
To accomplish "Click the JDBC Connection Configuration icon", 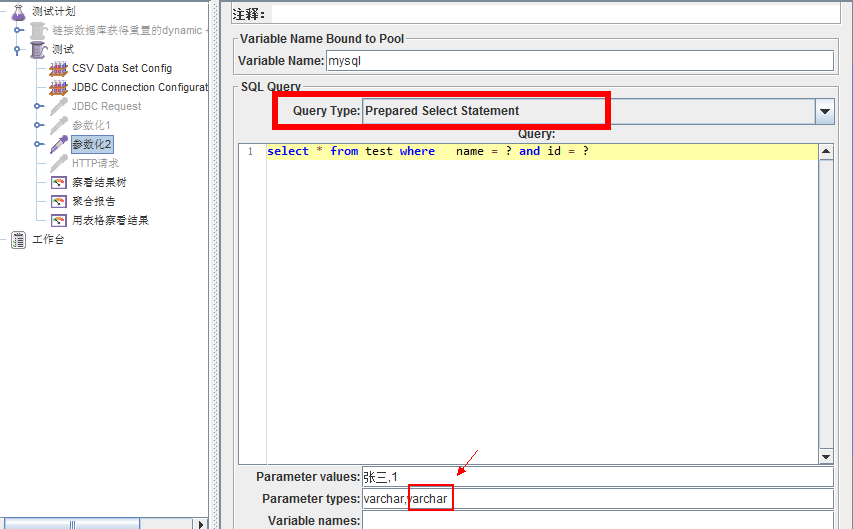I will pyautogui.click(x=58, y=87).
